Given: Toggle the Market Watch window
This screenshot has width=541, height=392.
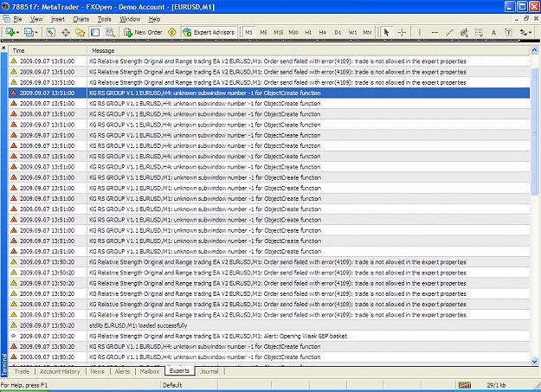Looking at the screenshot, I should pos(51,32).
